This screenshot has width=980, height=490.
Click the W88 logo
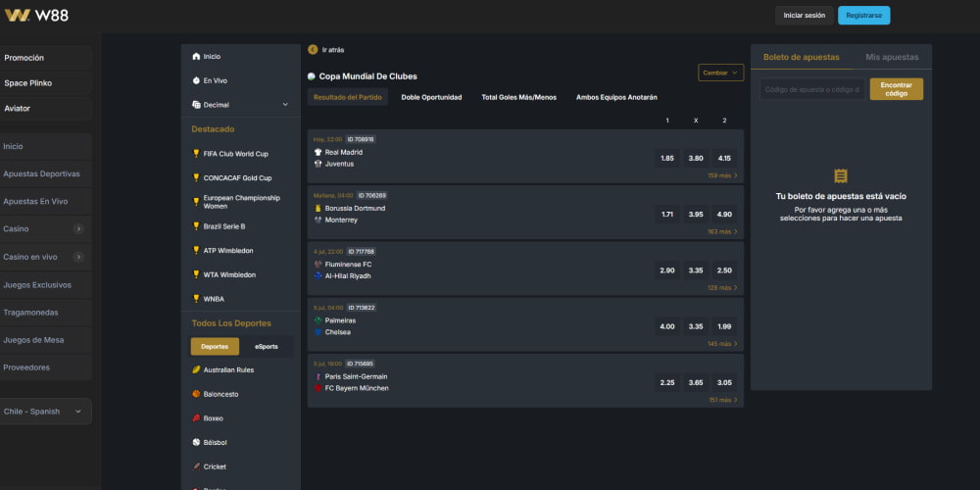pyautogui.click(x=36, y=16)
